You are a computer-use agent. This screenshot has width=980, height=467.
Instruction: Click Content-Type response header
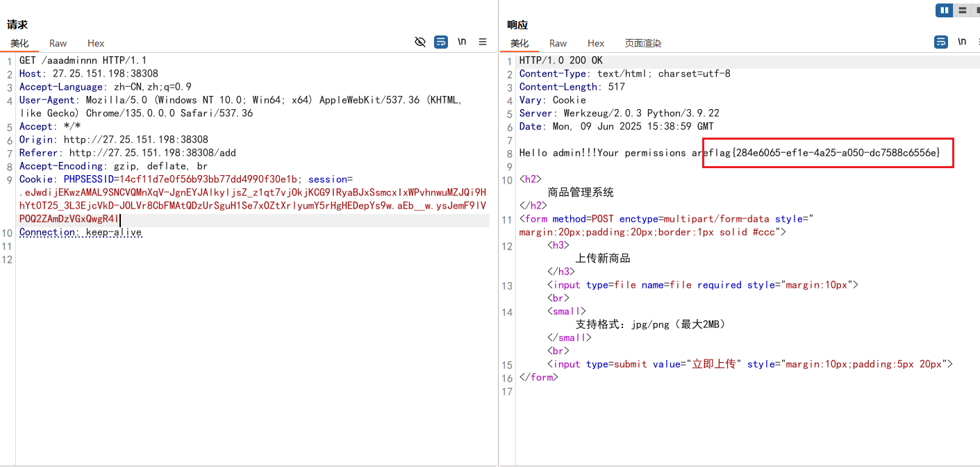625,74
